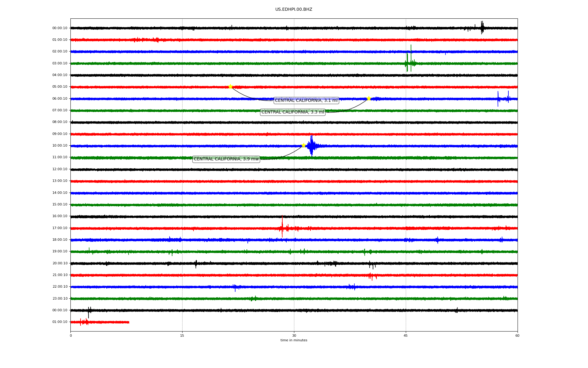Viewport: 588px width, 368px height.
Task: Click the yellow star on the 06:00:10 trace
Action: coord(369,98)
